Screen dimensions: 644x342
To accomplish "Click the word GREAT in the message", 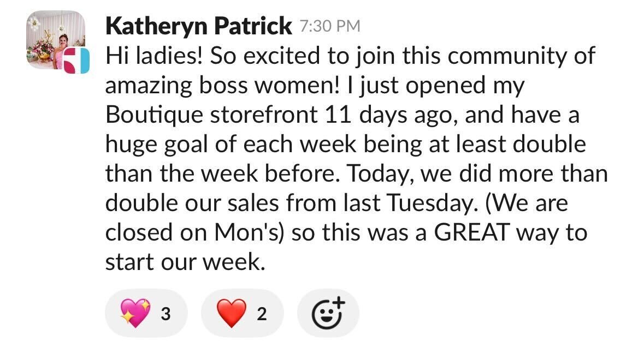I will pos(471,232).
